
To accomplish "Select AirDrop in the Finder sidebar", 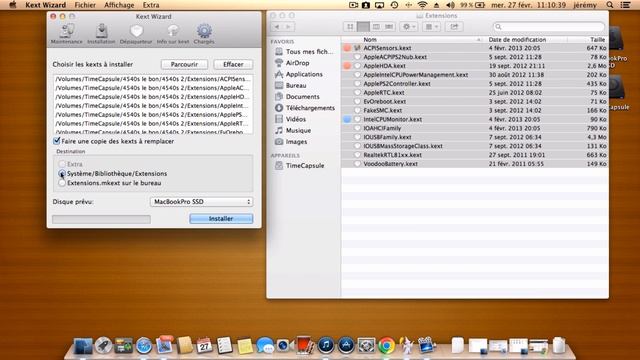I will tap(297, 63).
